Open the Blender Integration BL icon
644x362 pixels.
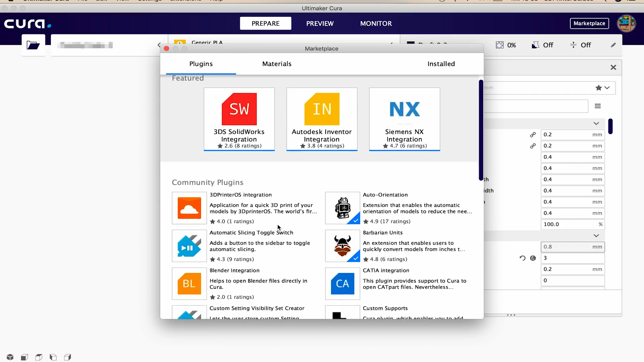tap(189, 284)
